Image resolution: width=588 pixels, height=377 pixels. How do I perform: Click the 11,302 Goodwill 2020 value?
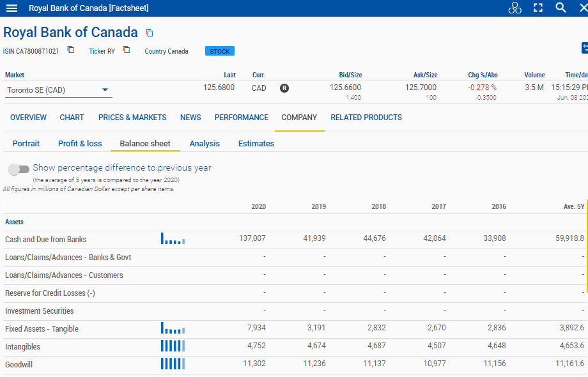tap(254, 364)
